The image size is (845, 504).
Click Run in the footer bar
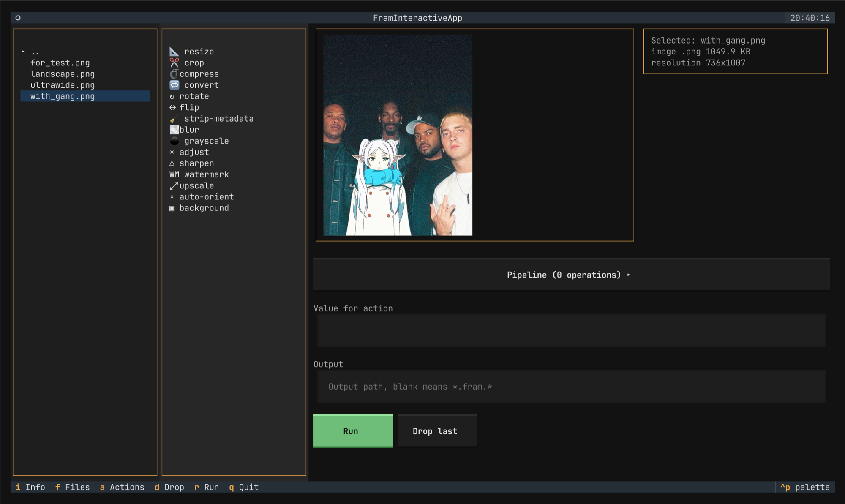pos(207,487)
